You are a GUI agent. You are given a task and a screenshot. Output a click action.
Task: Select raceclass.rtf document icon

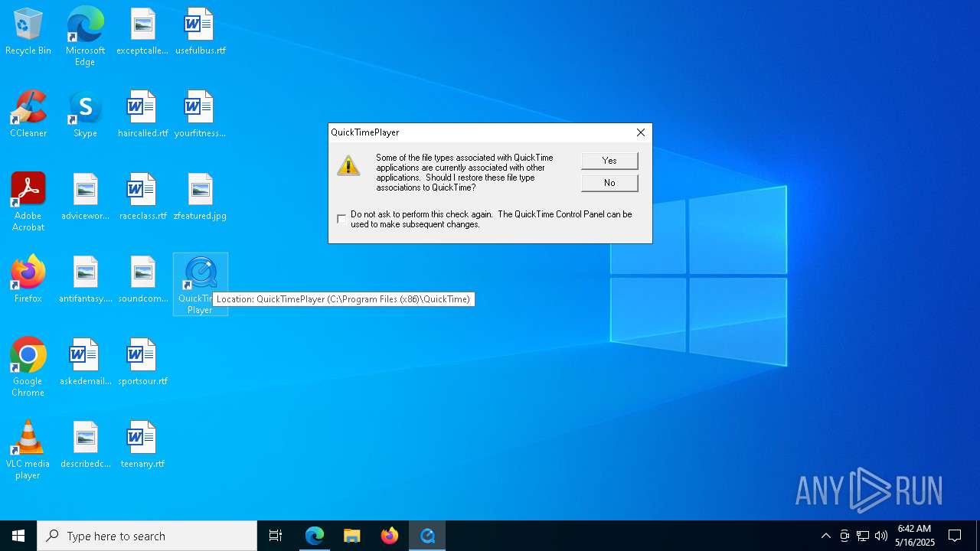coord(142,197)
